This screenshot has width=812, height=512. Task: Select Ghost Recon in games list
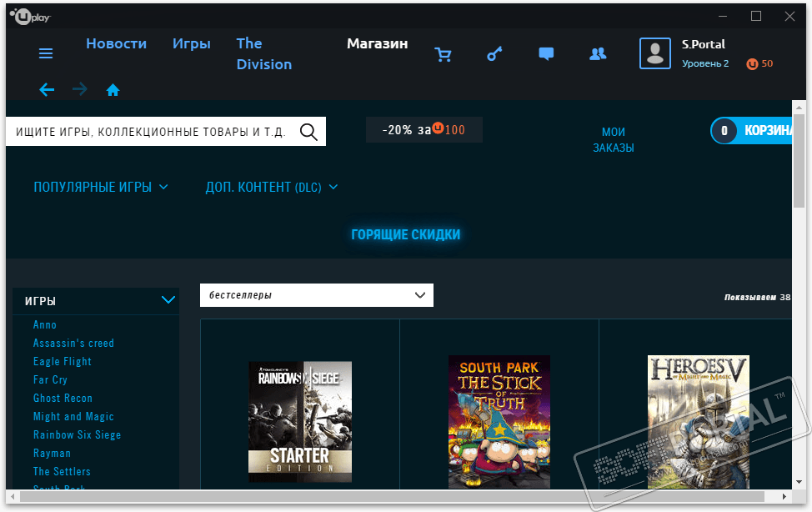pos(63,398)
